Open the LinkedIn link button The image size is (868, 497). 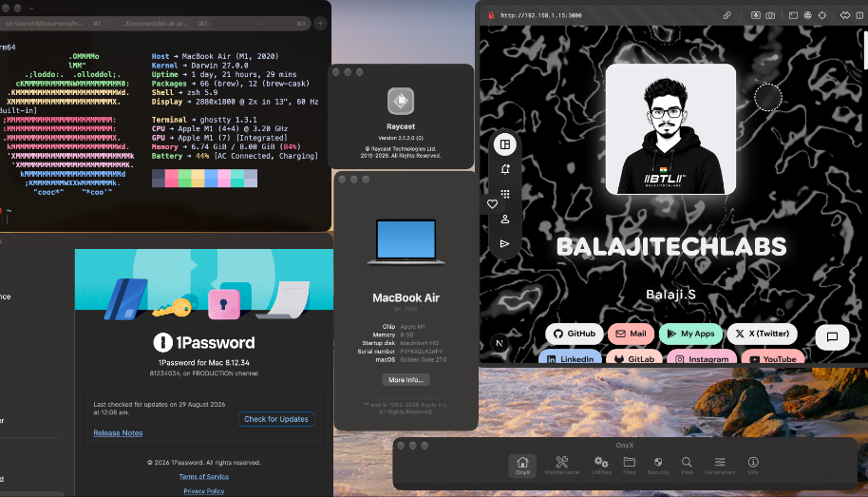tap(570, 357)
